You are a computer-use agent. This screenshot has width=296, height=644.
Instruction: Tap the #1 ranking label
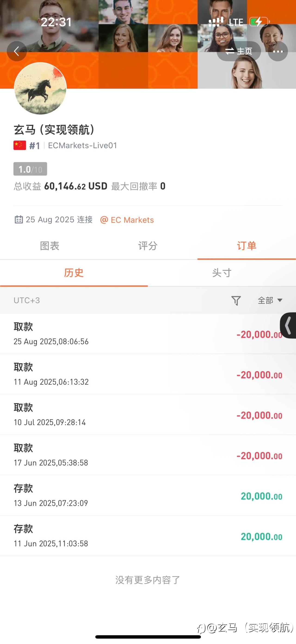pos(34,145)
